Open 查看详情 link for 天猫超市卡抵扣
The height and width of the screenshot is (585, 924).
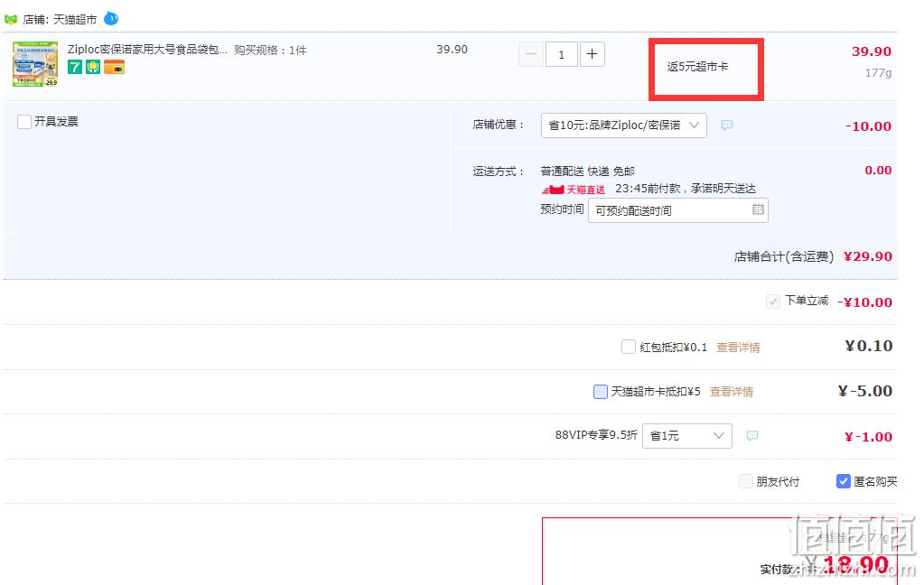[x=732, y=392]
